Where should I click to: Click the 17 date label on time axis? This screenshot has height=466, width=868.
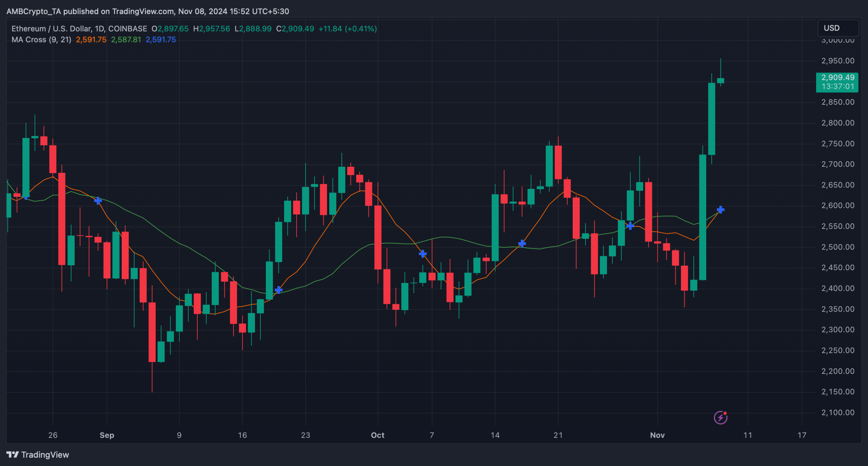(802, 435)
